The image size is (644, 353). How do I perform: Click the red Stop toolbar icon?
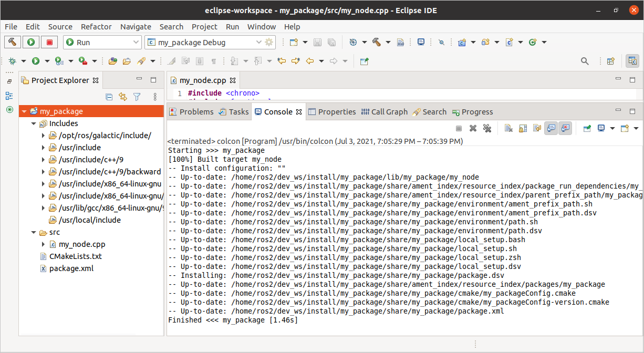49,42
